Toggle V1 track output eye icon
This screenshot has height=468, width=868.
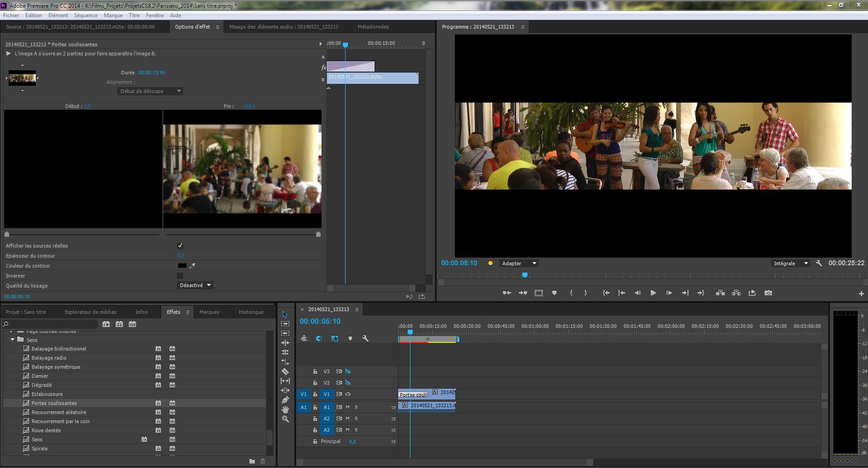pos(348,394)
